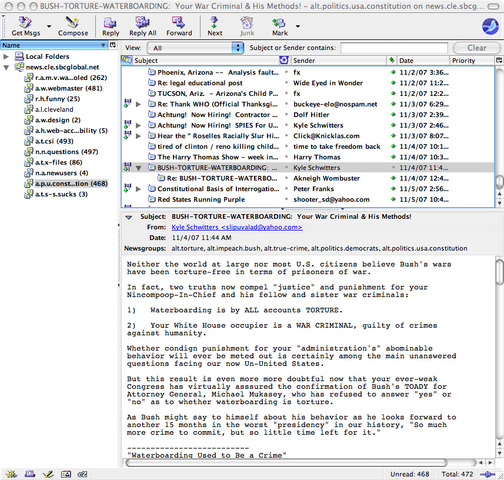Expand the Local Folders tree node
Image resolution: width=504 pixels, height=480 pixels.
click(x=6, y=57)
